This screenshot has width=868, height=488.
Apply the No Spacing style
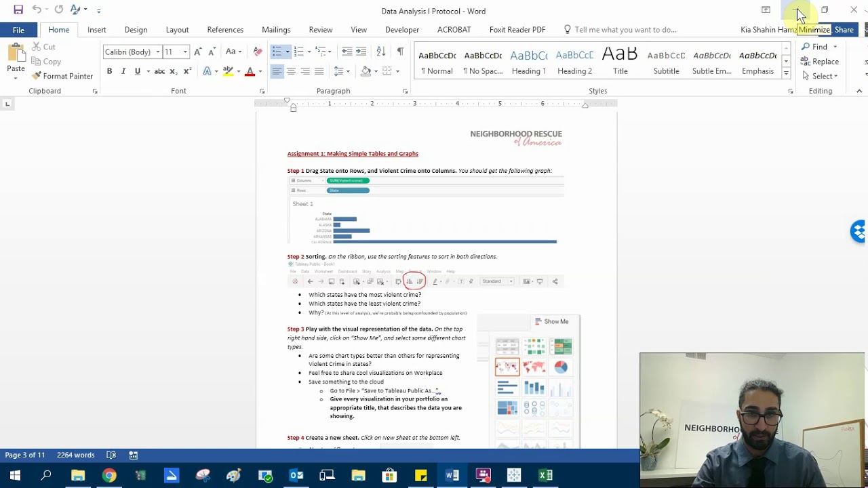[x=483, y=61]
